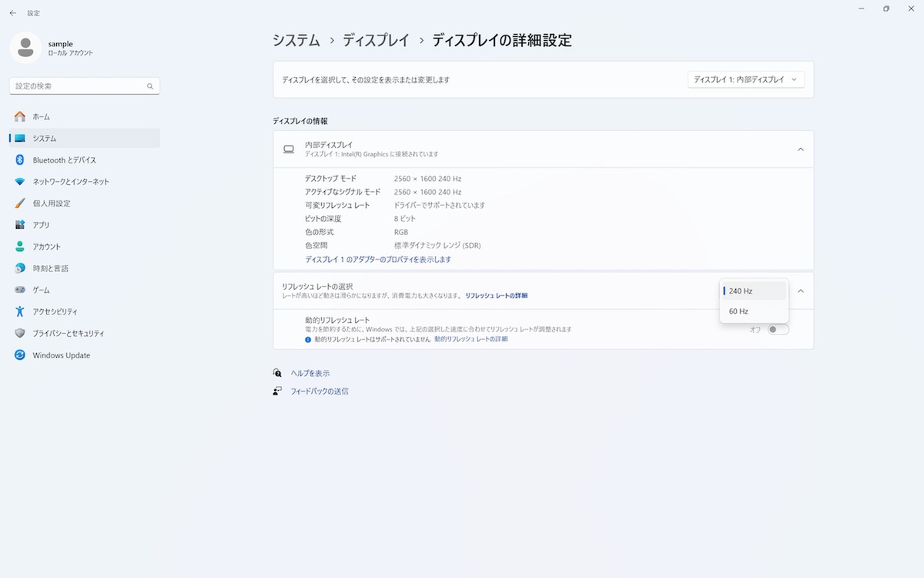
Task: Click the システム monitor icon in the sidebar
Action: click(20, 138)
